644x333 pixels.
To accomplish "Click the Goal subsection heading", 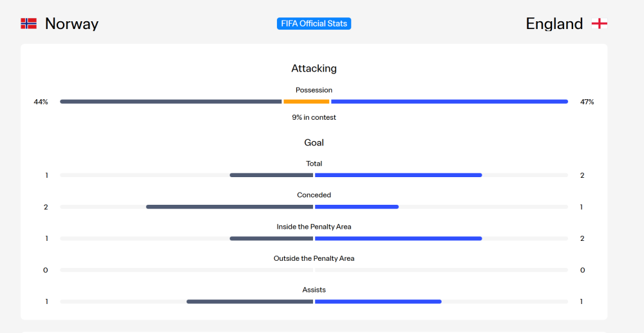I will click(x=314, y=142).
